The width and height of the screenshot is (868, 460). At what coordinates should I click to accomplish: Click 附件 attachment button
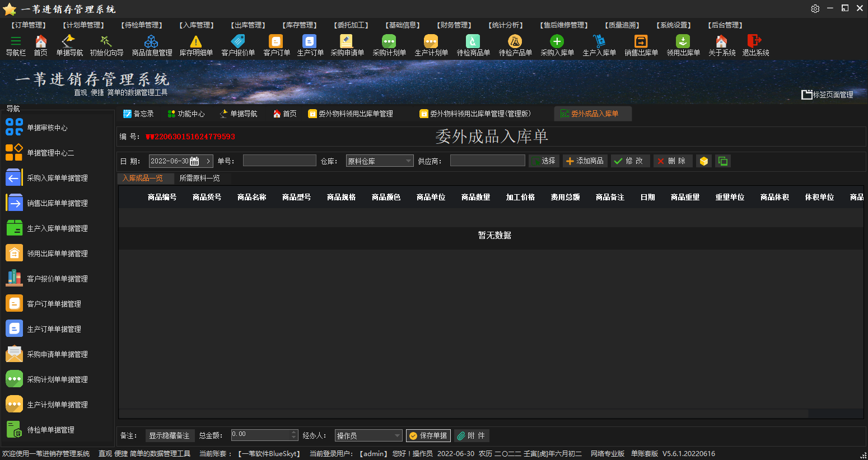[471, 435]
